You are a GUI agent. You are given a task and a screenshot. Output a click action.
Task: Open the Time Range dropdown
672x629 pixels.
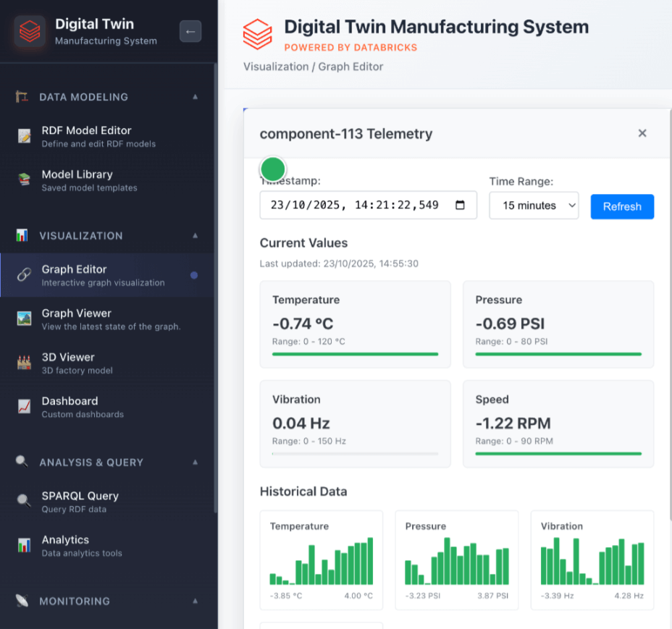coord(534,206)
